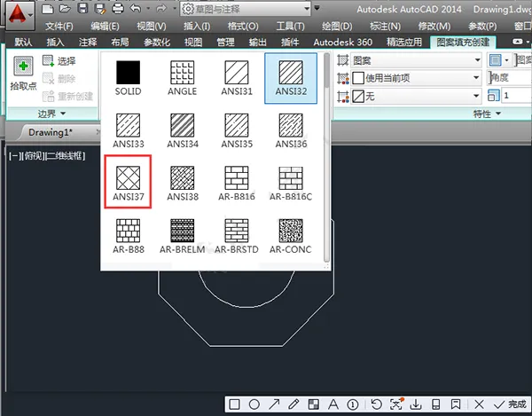Click the 选择 boundary objects button
Image resolution: width=532 pixels, height=416 pixels.
point(59,61)
